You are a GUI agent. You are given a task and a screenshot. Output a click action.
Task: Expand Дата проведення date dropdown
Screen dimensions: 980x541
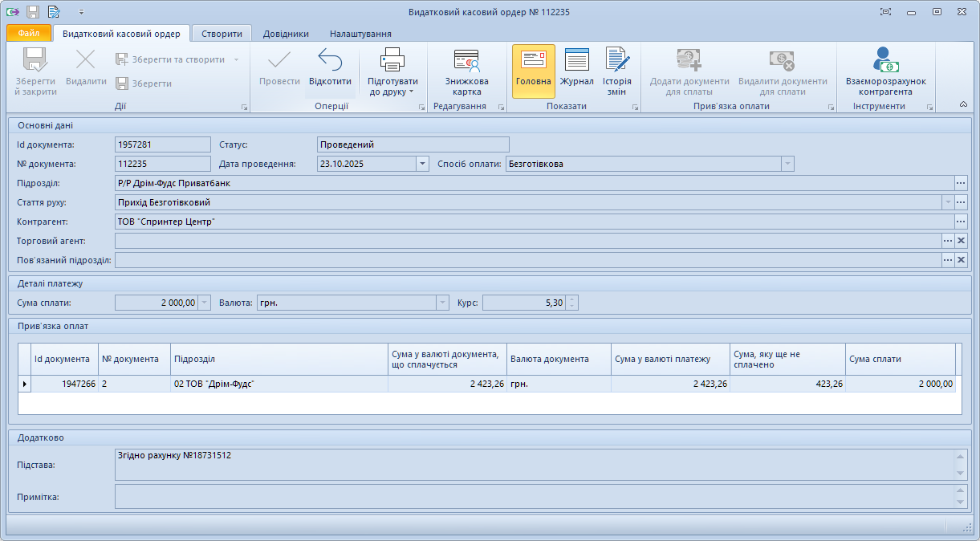[x=422, y=164]
